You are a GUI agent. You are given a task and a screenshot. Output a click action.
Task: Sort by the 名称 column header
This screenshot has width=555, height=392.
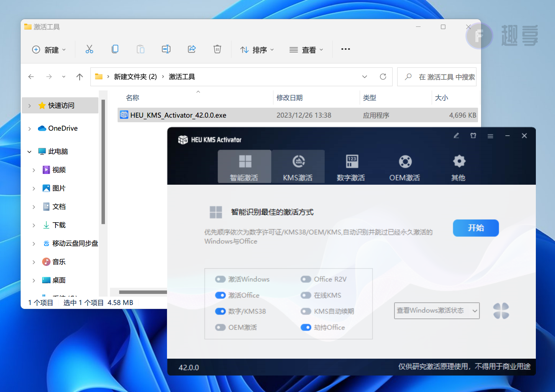(x=133, y=98)
